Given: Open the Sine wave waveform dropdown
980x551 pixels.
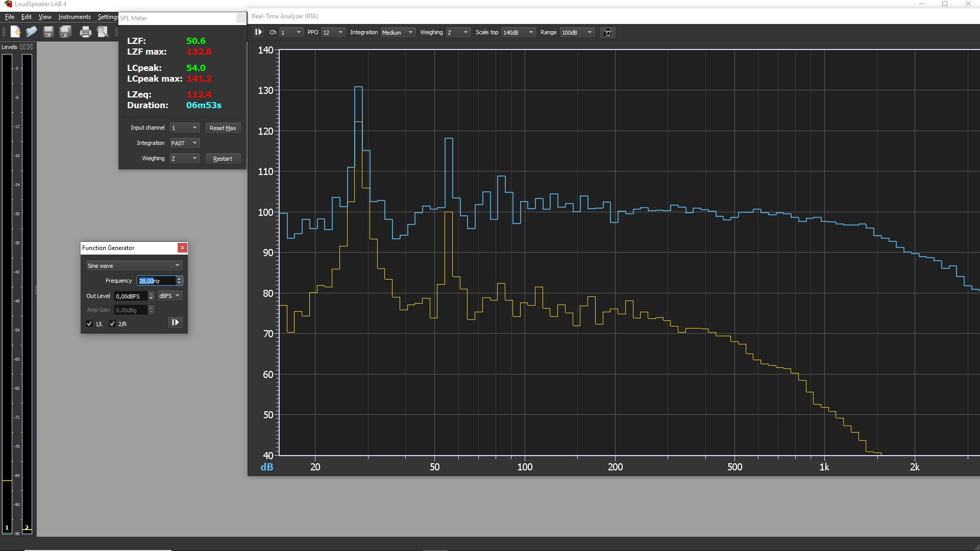Looking at the screenshot, I should click(134, 266).
